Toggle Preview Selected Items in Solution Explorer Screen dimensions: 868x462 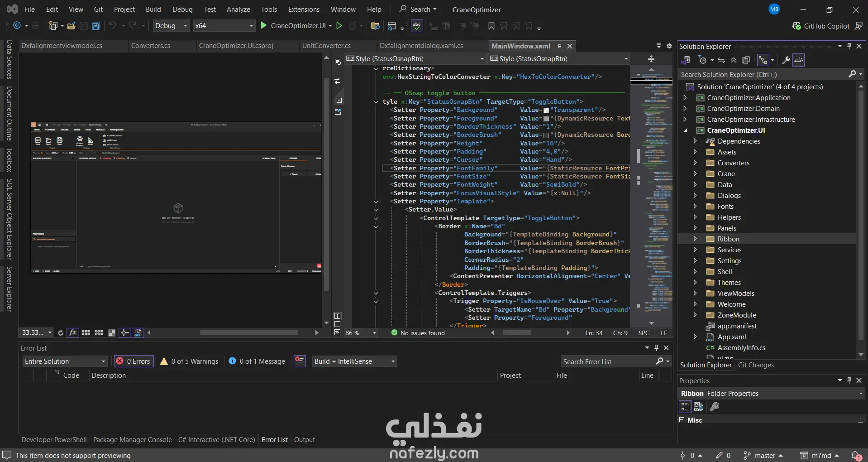tap(799, 60)
